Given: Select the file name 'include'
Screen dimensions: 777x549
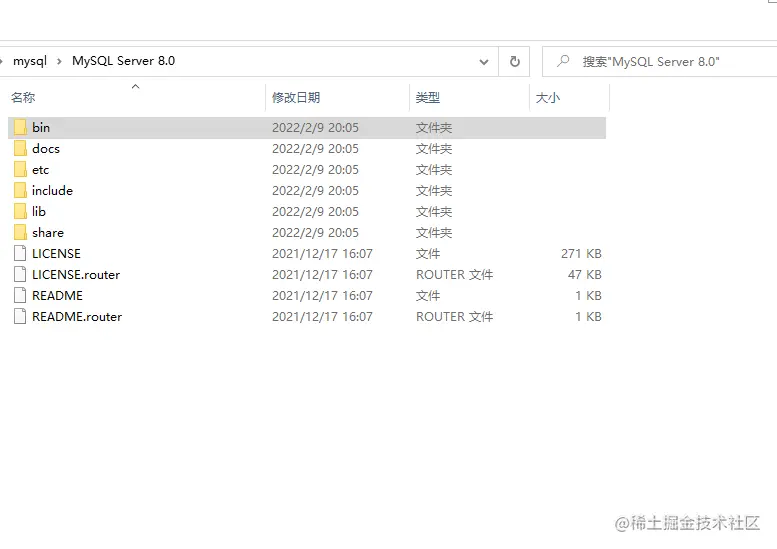Looking at the screenshot, I should point(53,190).
